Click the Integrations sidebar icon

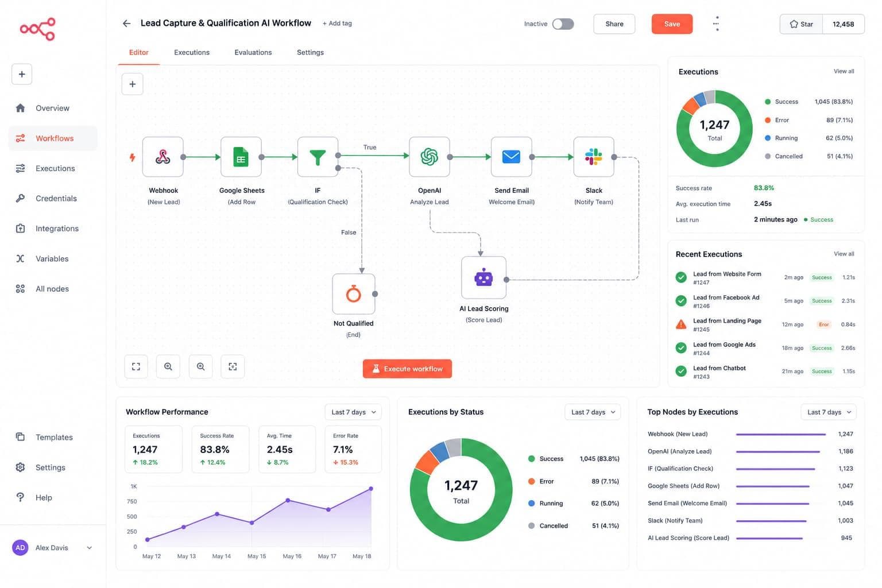[20, 229]
